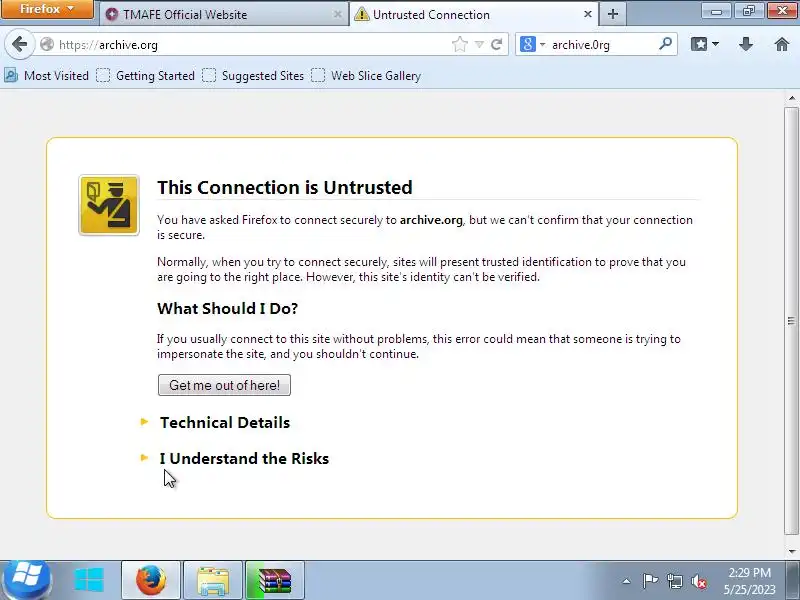The image size is (800, 600).
Task: Expand the Technical Details section
Action: tap(224, 422)
